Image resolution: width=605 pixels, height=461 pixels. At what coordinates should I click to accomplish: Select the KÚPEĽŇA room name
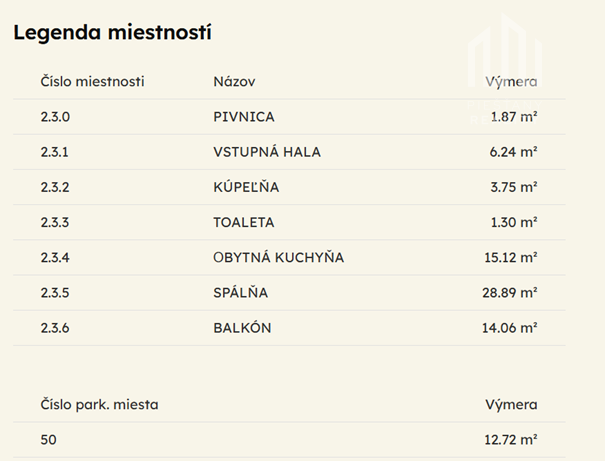(x=247, y=187)
